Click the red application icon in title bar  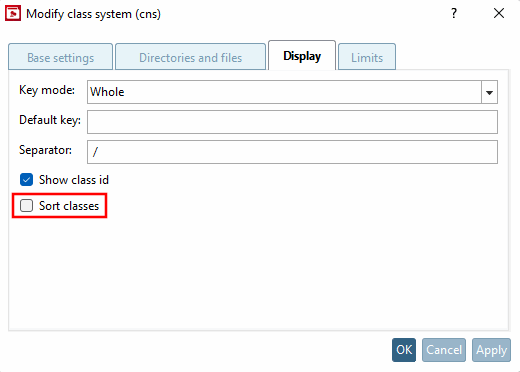[13, 13]
